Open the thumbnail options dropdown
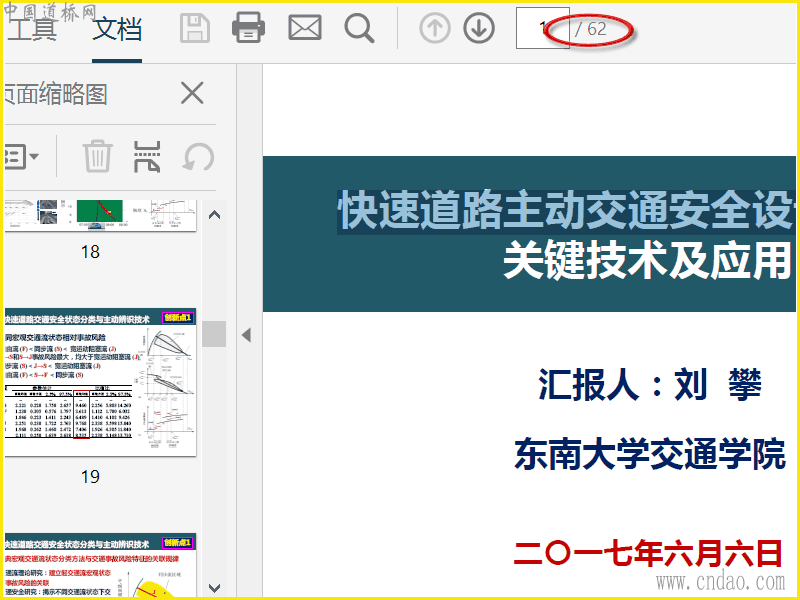The height and width of the screenshot is (600, 800). (x=21, y=157)
